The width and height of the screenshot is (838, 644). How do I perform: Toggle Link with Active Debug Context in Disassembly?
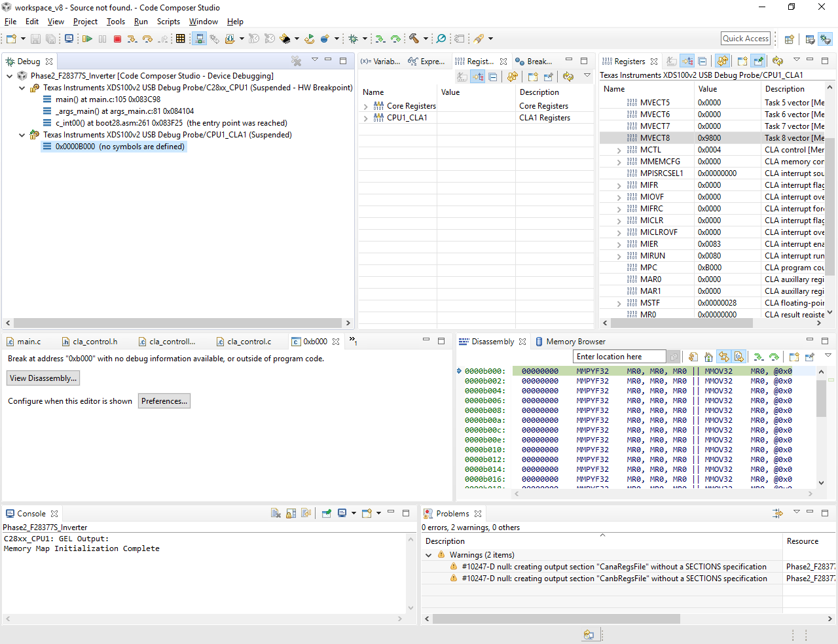pos(723,357)
